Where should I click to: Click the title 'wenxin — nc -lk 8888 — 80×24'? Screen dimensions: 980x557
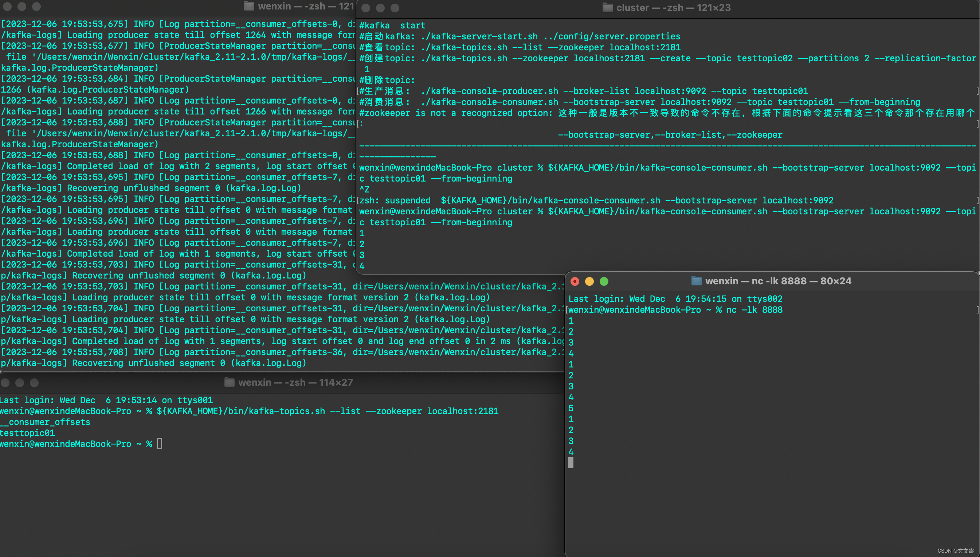(x=778, y=281)
